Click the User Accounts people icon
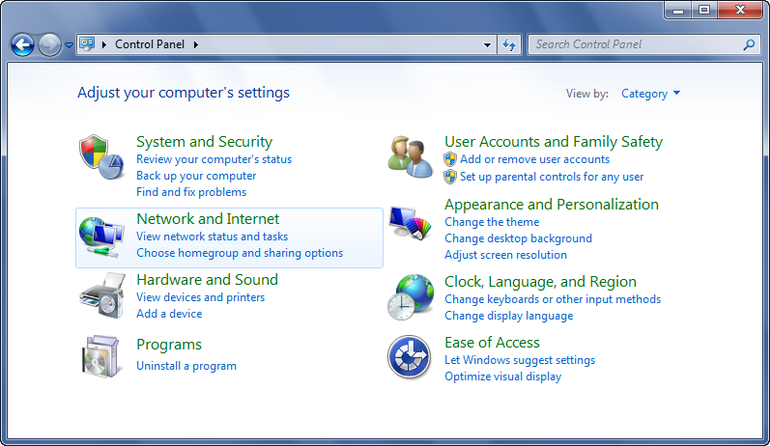Image resolution: width=770 pixels, height=446 pixels. [410, 155]
